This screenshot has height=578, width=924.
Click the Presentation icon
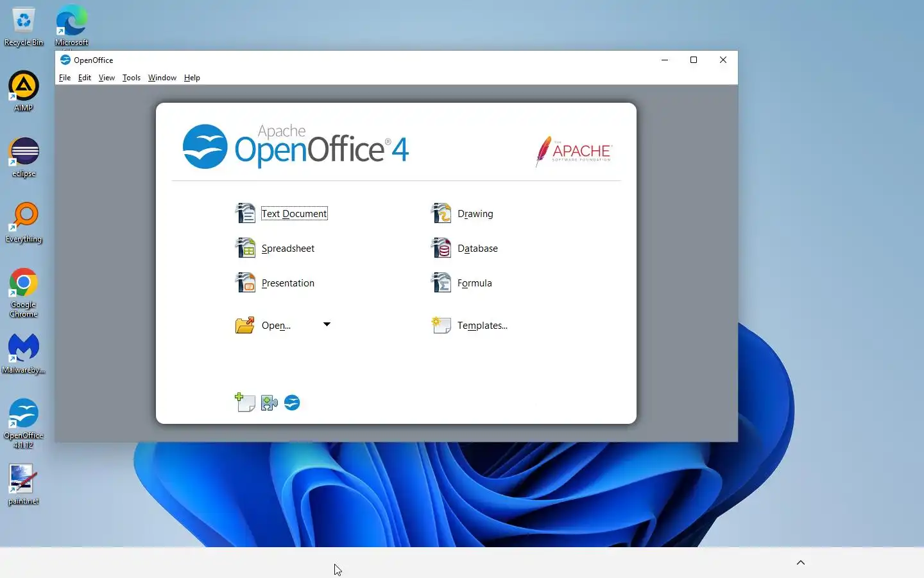[x=245, y=283]
